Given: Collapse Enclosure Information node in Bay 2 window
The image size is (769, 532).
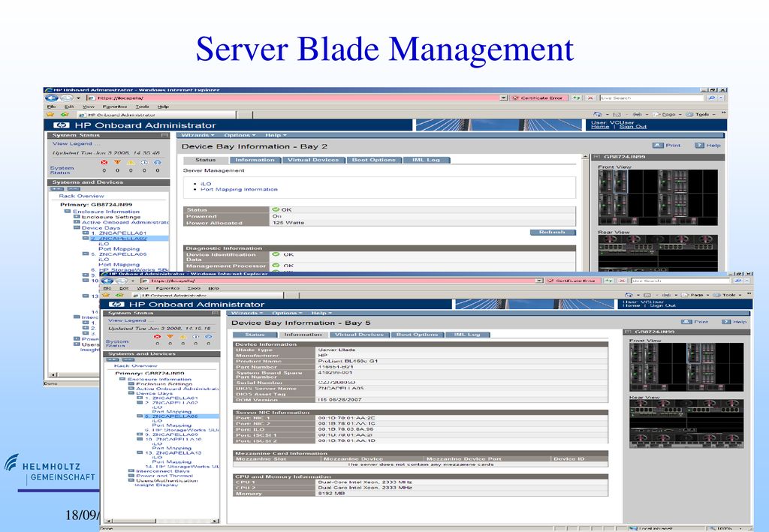Looking at the screenshot, I should pyautogui.click(x=67, y=212).
